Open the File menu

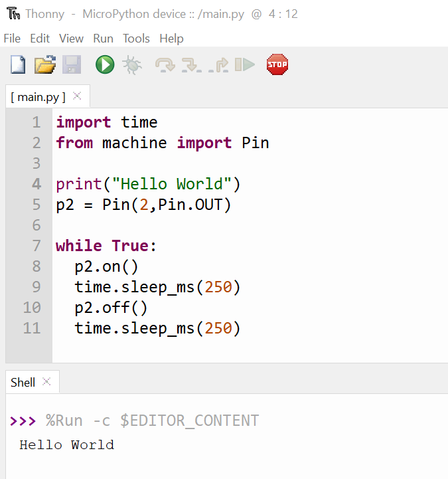click(x=12, y=39)
